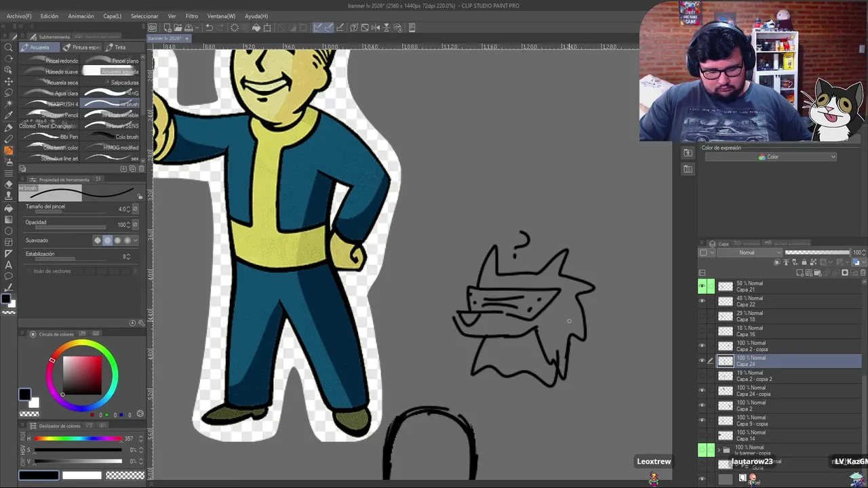Image resolution: width=868 pixels, height=488 pixels.
Task: Select the Auto select magic wand tool
Action: pos(8,104)
